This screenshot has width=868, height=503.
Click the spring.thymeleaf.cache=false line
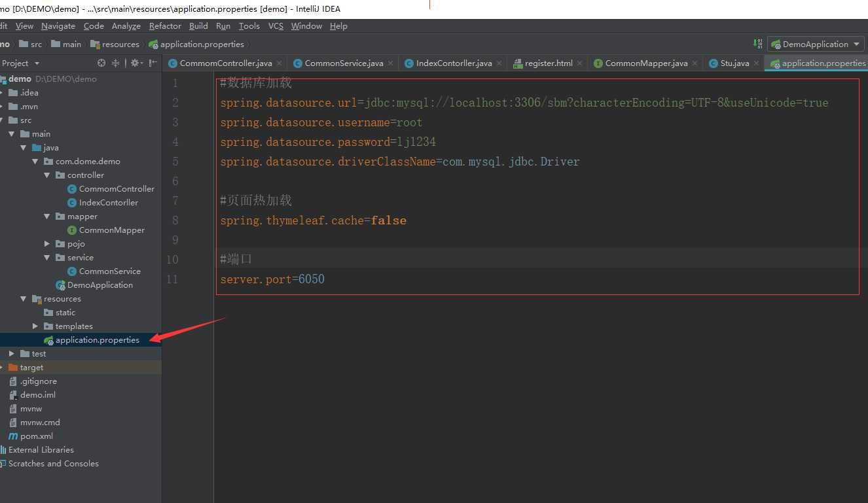(x=313, y=220)
